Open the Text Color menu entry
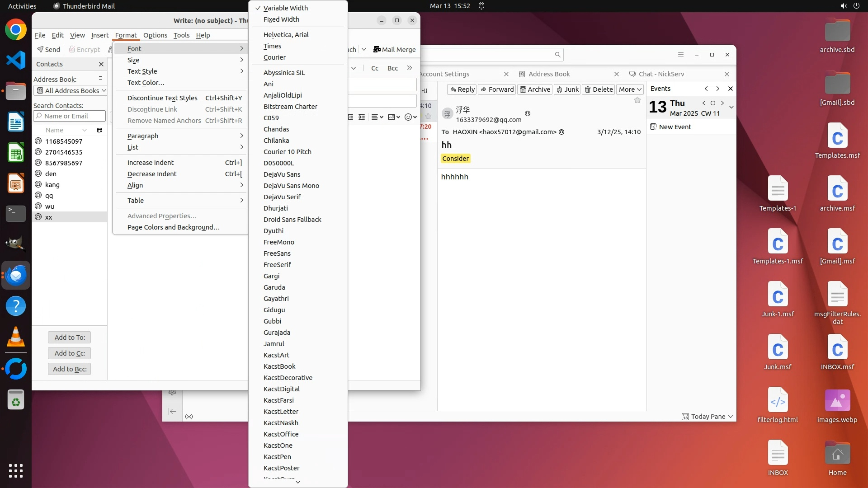Screen dimensions: 868x488 pos(146,83)
